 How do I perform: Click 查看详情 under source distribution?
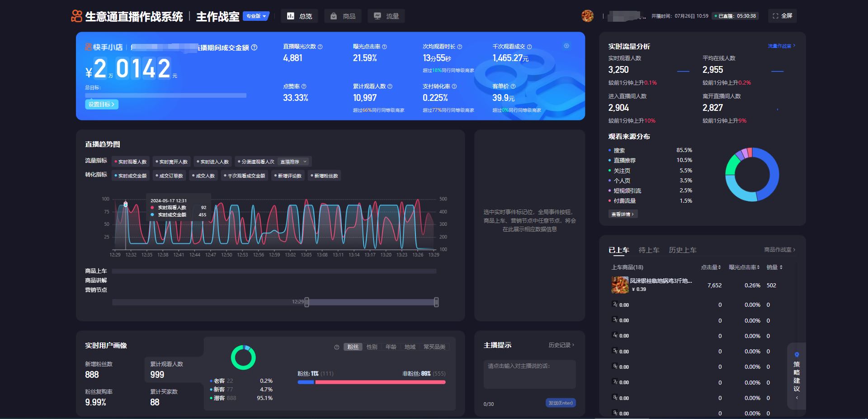click(x=623, y=214)
